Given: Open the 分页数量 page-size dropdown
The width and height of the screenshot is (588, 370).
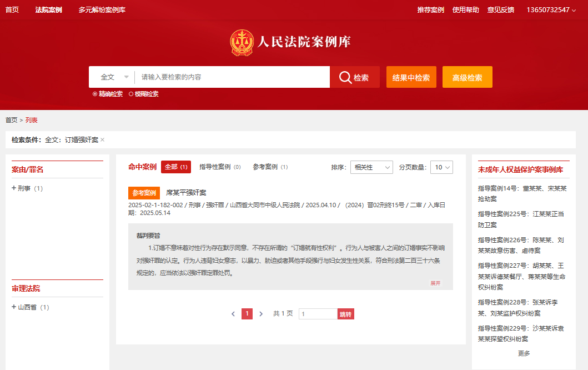Looking at the screenshot, I should 441,167.
